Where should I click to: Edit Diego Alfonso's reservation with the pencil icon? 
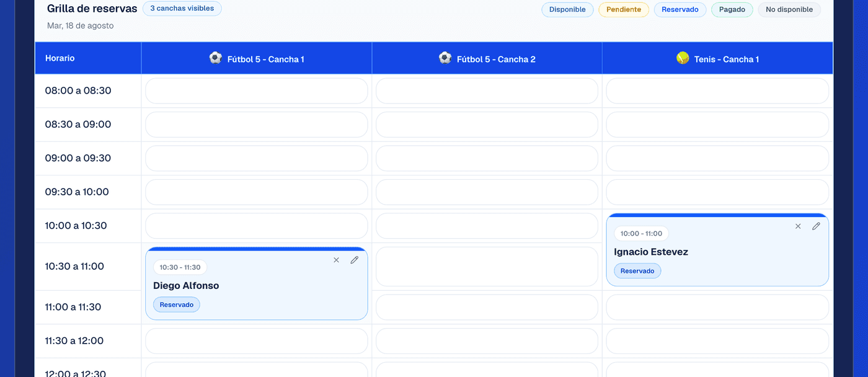tap(355, 260)
